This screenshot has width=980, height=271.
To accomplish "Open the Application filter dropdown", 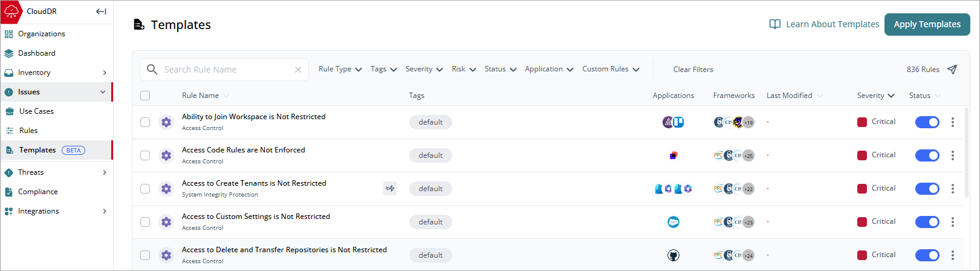I will 550,69.
